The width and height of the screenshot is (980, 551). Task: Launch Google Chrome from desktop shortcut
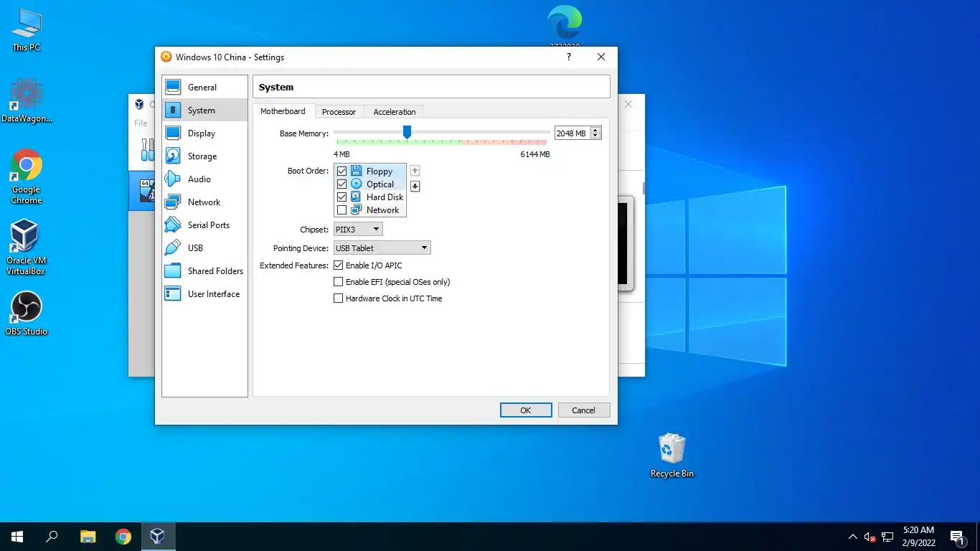click(x=27, y=176)
